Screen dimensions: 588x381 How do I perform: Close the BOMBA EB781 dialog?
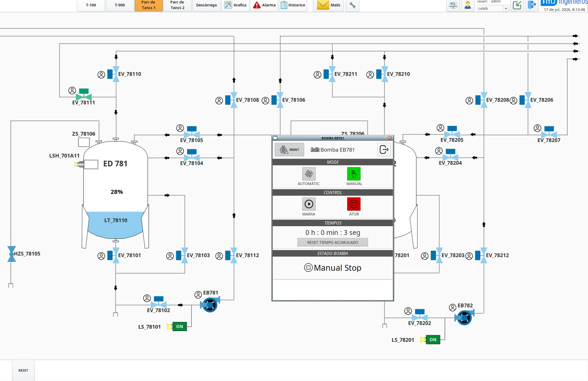[390, 138]
